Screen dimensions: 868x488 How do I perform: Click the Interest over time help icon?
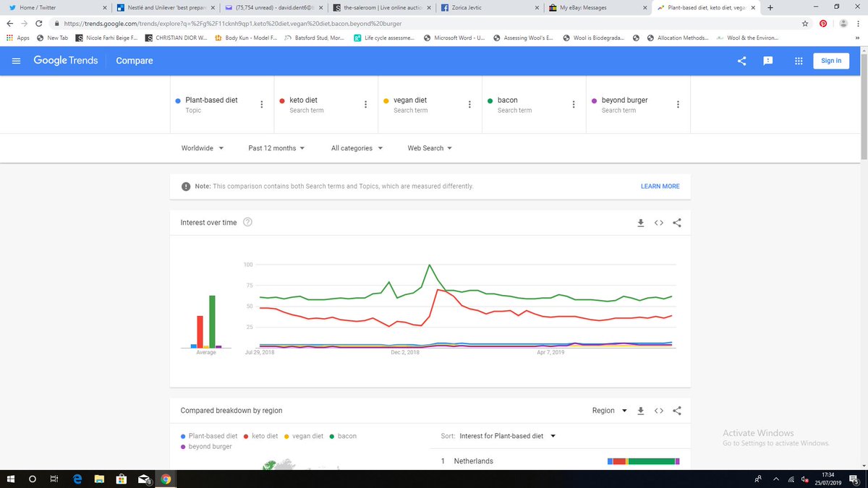248,223
